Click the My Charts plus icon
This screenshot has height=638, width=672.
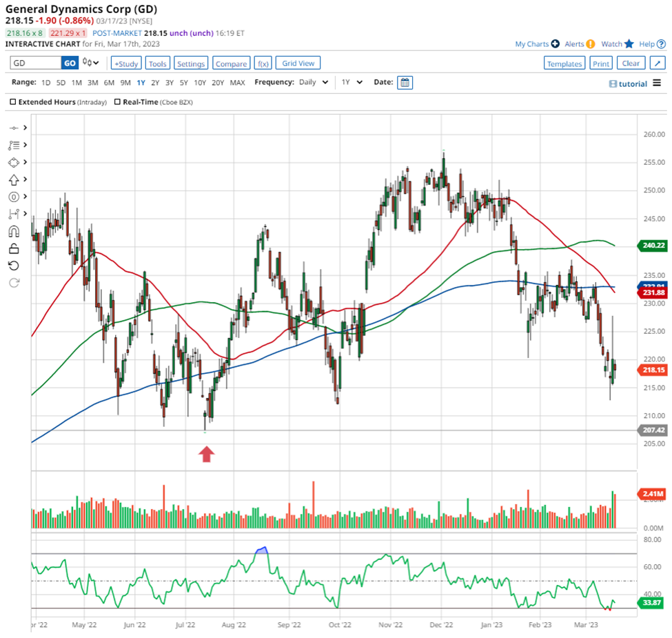coord(556,43)
